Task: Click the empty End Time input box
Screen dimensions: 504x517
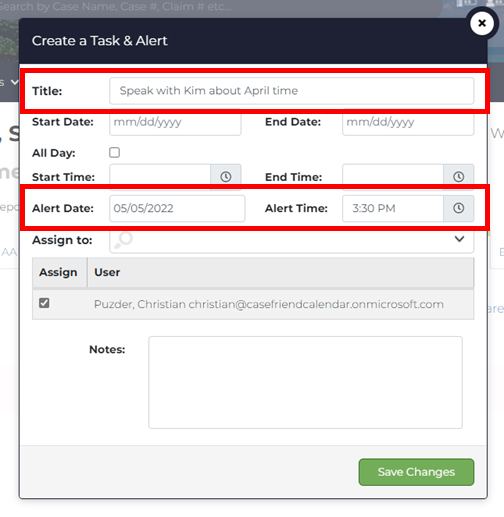Action: tap(393, 177)
